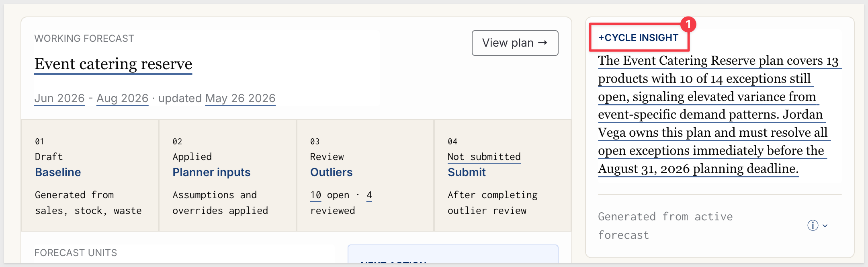868x267 pixels.
Task: Click the Not submitted status label
Action: [x=484, y=157]
